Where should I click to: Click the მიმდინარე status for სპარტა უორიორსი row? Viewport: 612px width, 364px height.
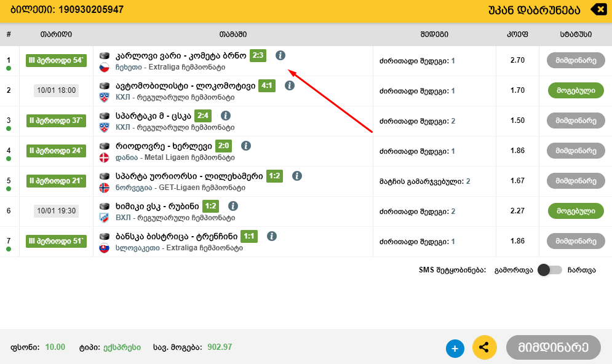click(x=576, y=181)
